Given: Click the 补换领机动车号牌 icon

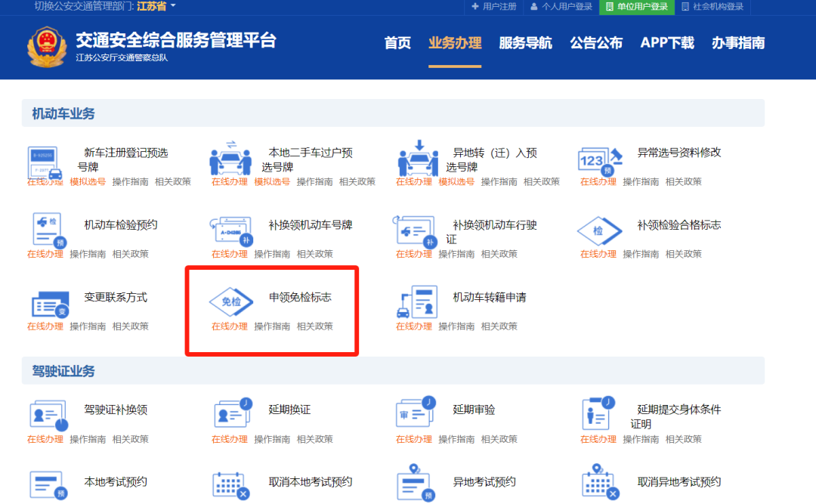Looking at the screenshot, I should [230, 230].
